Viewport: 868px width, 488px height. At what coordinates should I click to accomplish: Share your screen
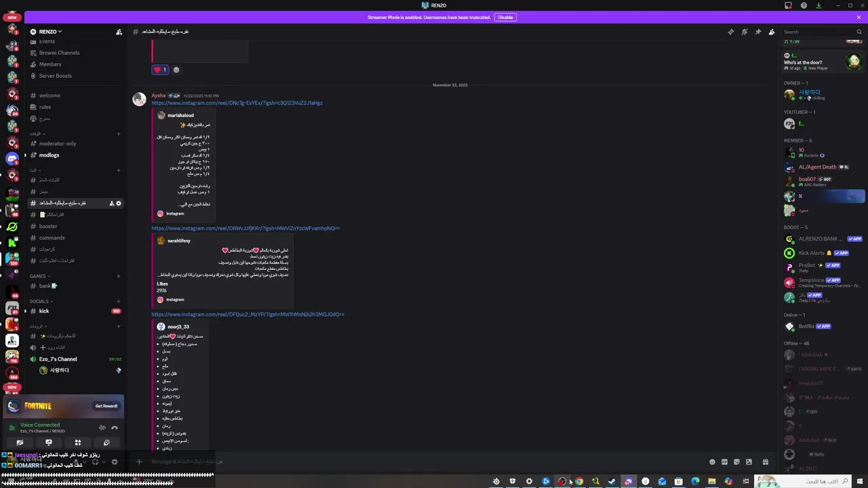coord(49,443)
